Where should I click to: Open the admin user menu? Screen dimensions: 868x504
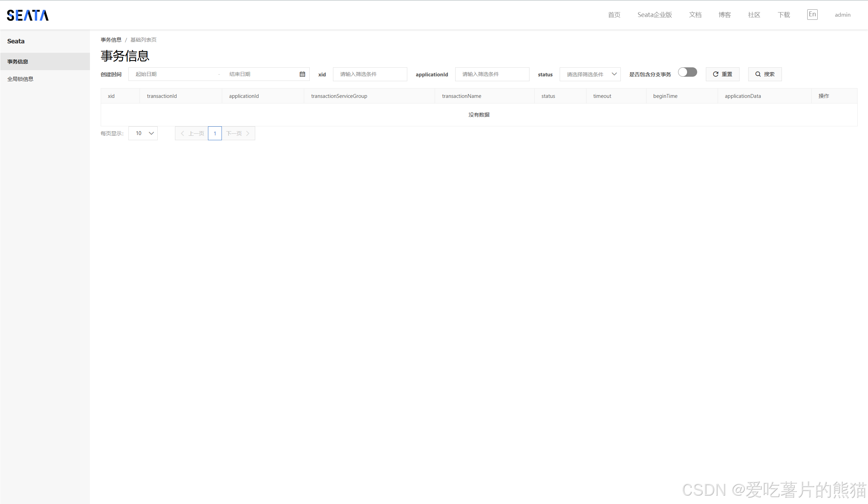[x=842, y=15]
